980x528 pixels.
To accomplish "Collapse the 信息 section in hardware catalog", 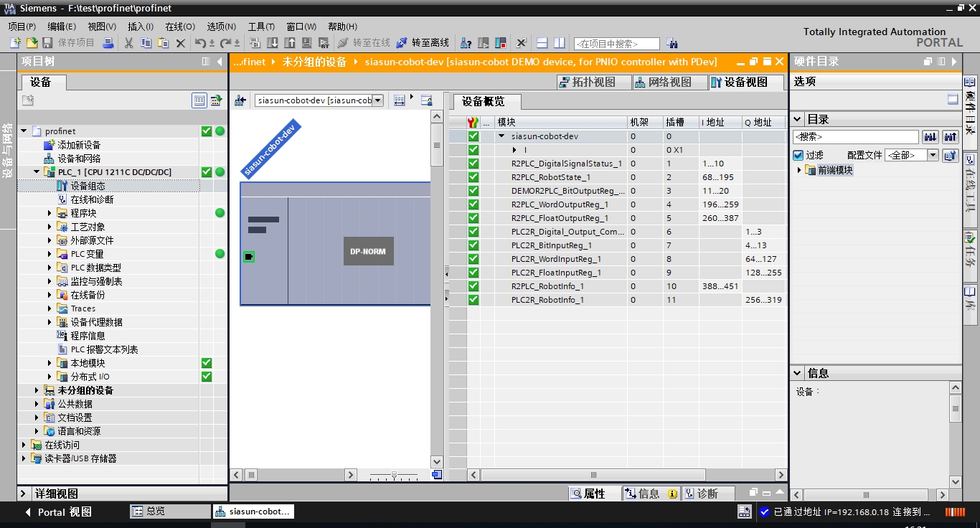I will (798, 373).
